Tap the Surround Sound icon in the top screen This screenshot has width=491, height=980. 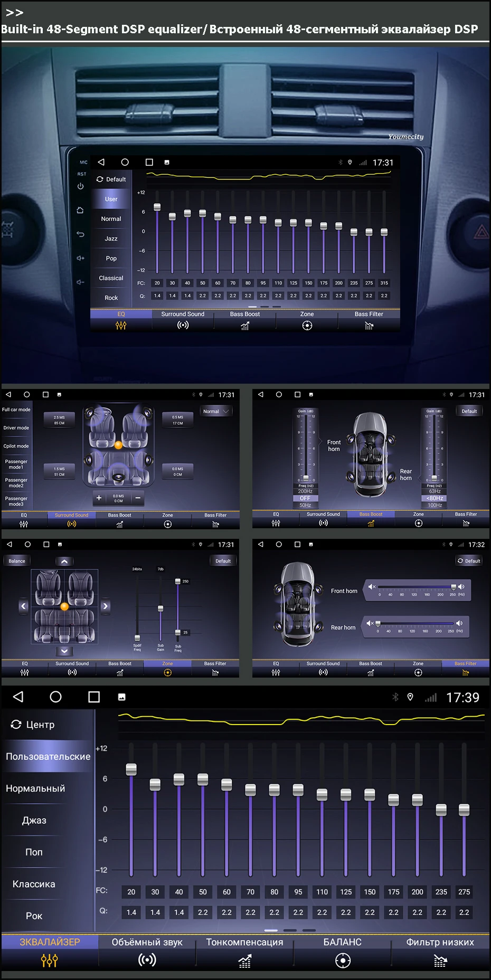(x=183, y=326)
